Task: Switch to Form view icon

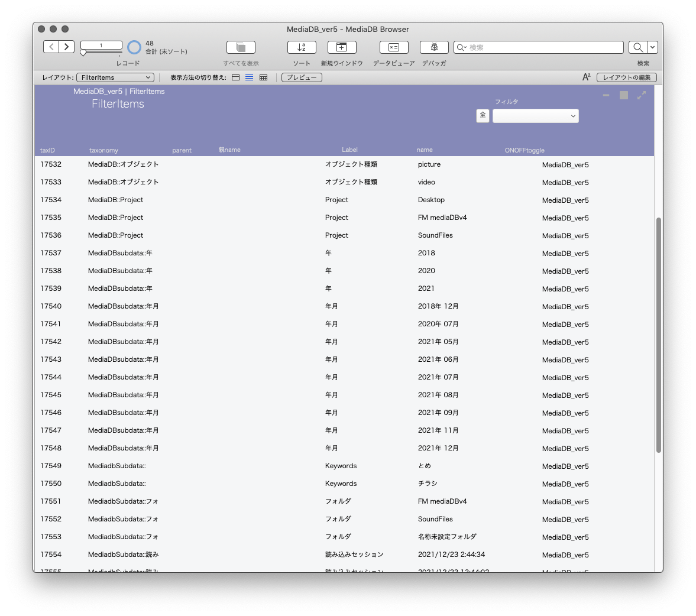Action: (x=236, y=77)
